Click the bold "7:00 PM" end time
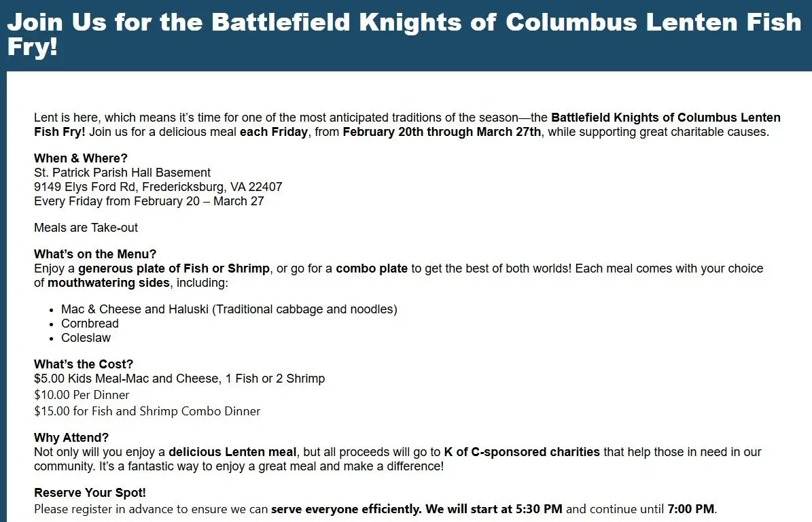Screen dimensions: 812x522 point(692,509)
